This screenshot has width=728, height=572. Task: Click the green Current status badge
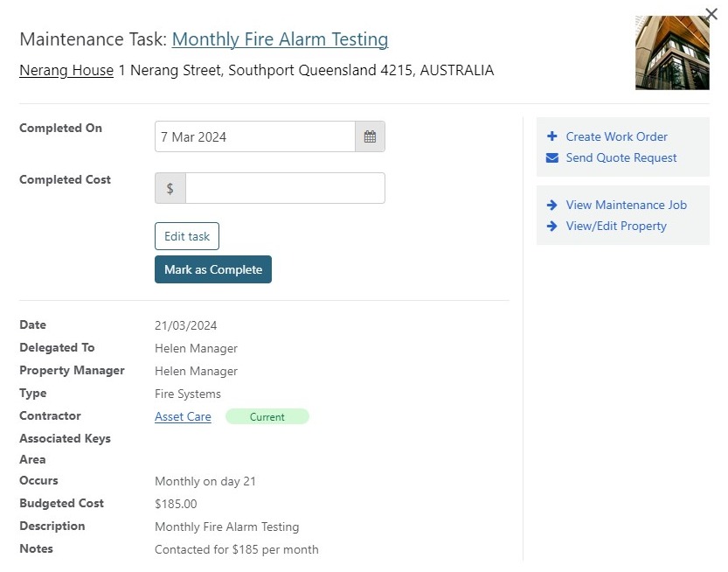tap(267, 417)
